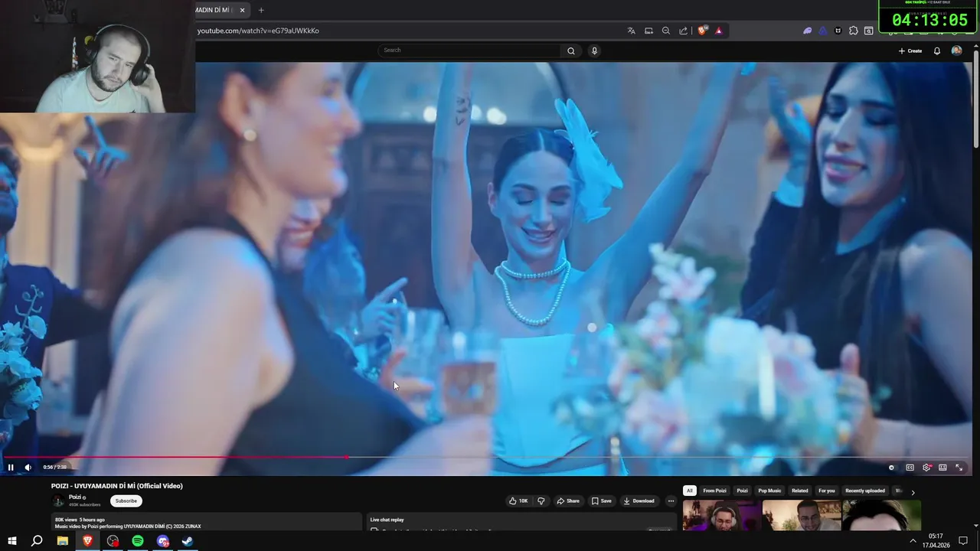Click the blue triangle extension icon
The image size is (980, 551).
pyautogui.click(x=822, y=31)
